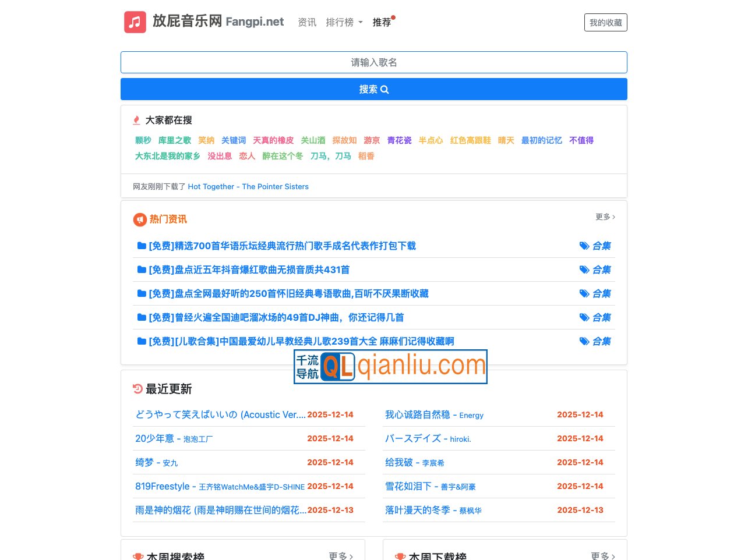Click the 我的收藏 button
The height and width of the screenshot is (560, 748).
tap(606, 22)
